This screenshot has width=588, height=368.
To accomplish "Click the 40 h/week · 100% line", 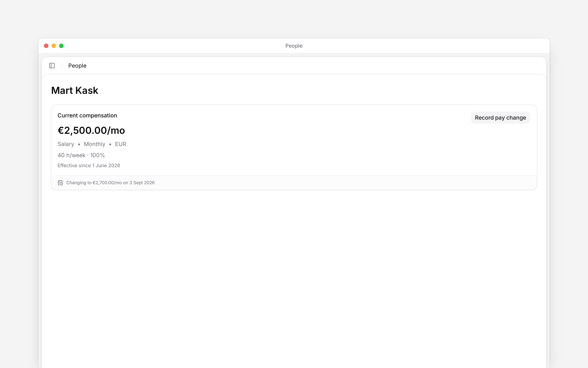I will [81, 155].
